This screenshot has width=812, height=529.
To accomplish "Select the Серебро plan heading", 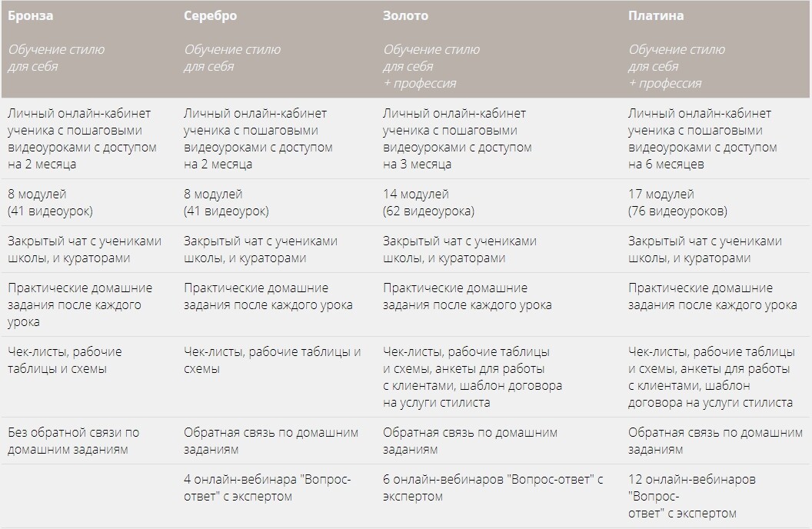I will click(210, 15).
